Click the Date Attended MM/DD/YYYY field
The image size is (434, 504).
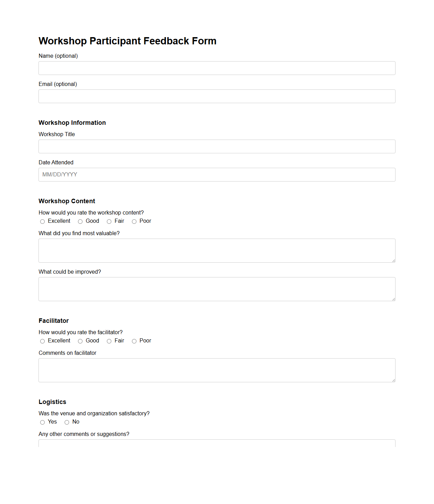[216, 174]
